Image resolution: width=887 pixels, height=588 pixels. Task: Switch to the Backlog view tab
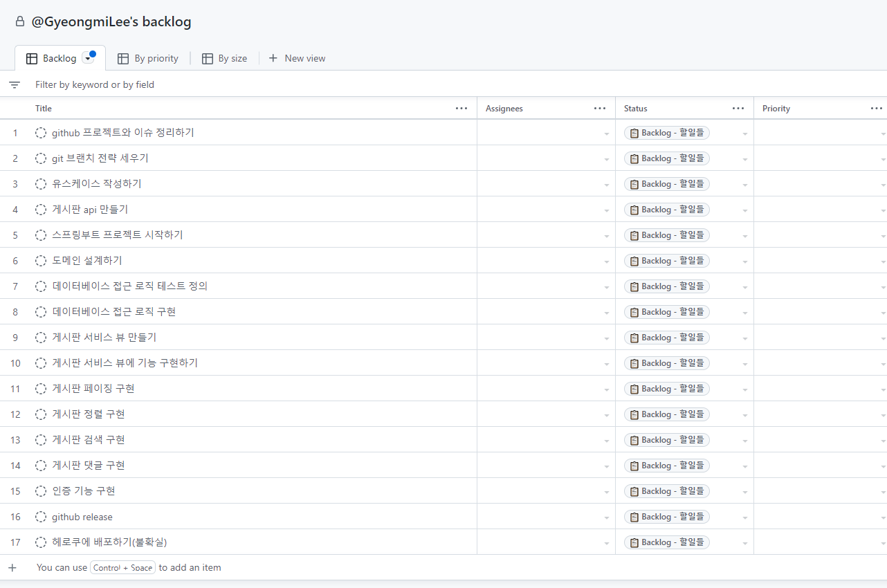click(60, 58)
